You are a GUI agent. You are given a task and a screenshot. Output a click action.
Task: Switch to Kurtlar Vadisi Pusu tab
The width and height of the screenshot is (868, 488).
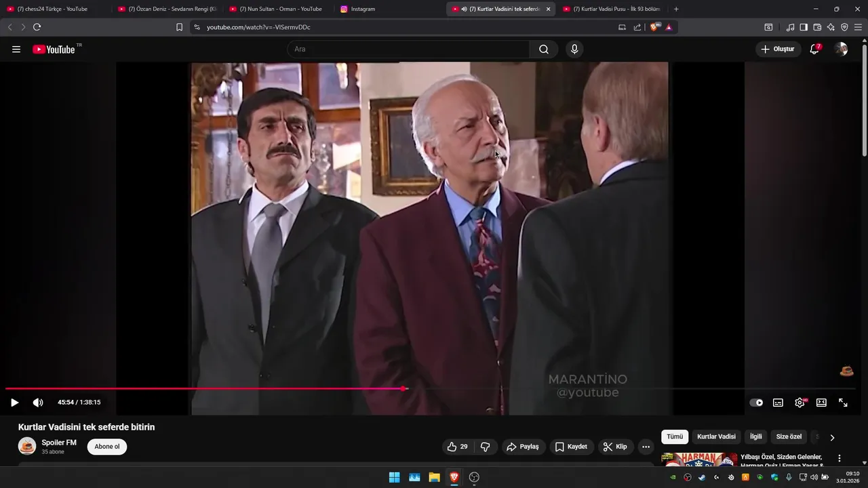[x=612, y=9]
